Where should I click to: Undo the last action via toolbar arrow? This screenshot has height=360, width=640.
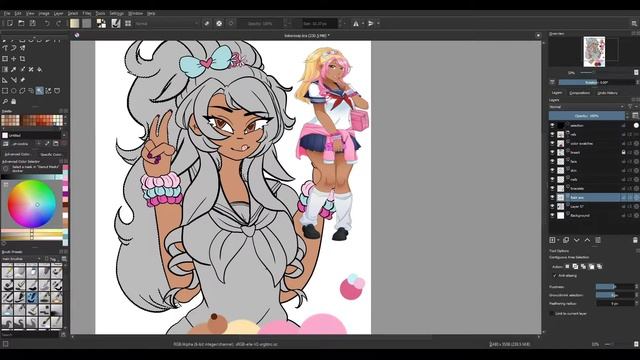coord(47,24)
